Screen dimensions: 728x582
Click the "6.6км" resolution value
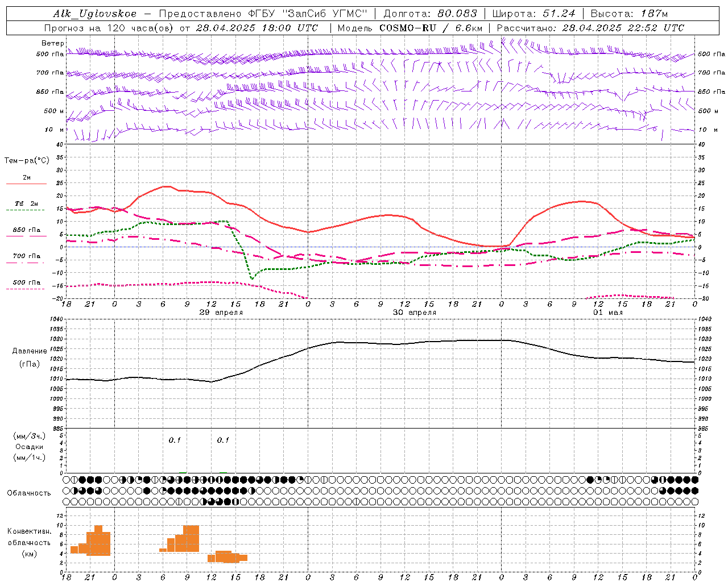pos(469,27)
